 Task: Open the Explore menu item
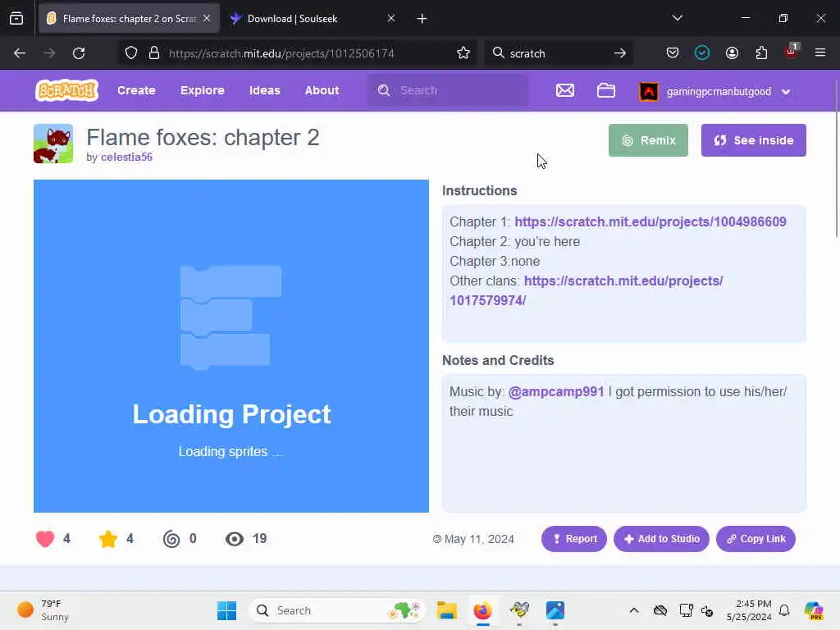pos(203,90)
